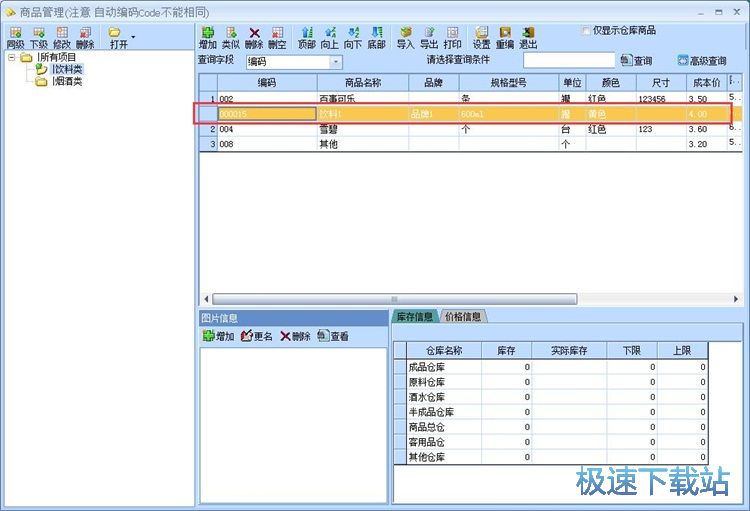Click the 删空 clear-all icon
The width and height of the screenshot is (750, 511).
tap(277, 38)
